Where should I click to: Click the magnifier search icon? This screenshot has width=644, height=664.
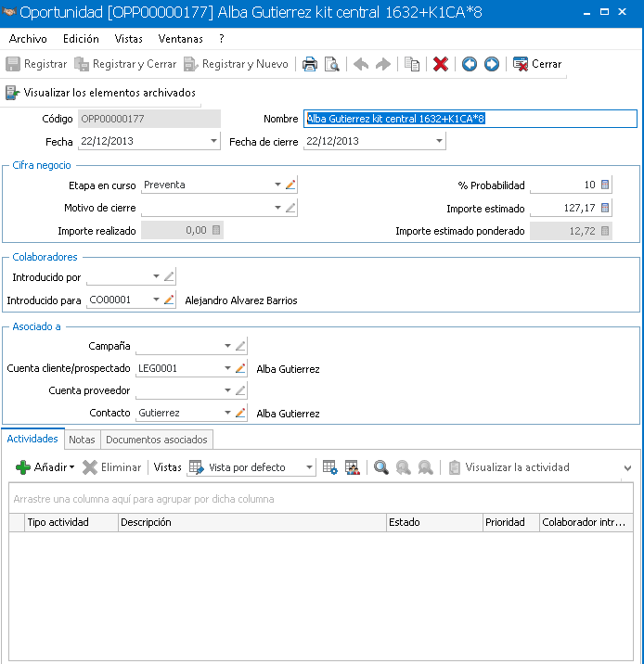tap(380, 467)
